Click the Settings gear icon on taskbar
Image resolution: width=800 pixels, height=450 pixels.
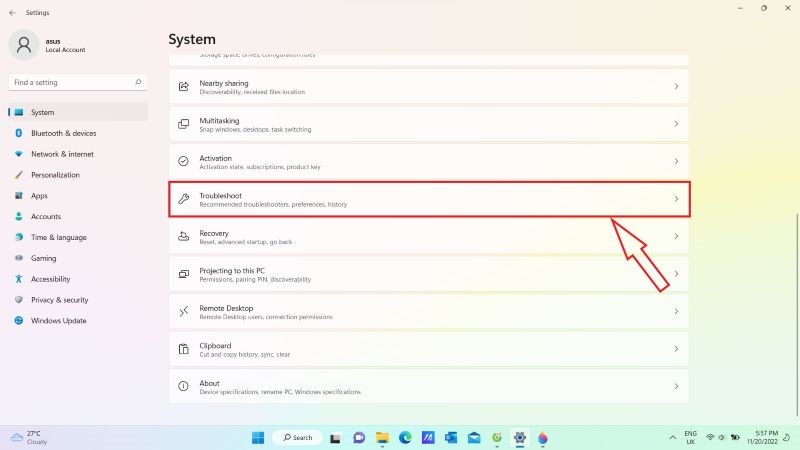tap(520, 438)
